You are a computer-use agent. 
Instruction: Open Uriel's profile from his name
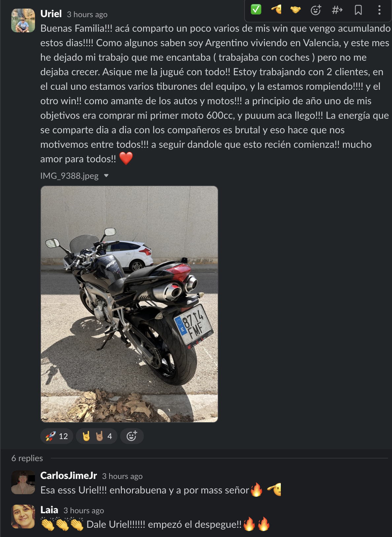pyautogui.click(x=51, y=14)
